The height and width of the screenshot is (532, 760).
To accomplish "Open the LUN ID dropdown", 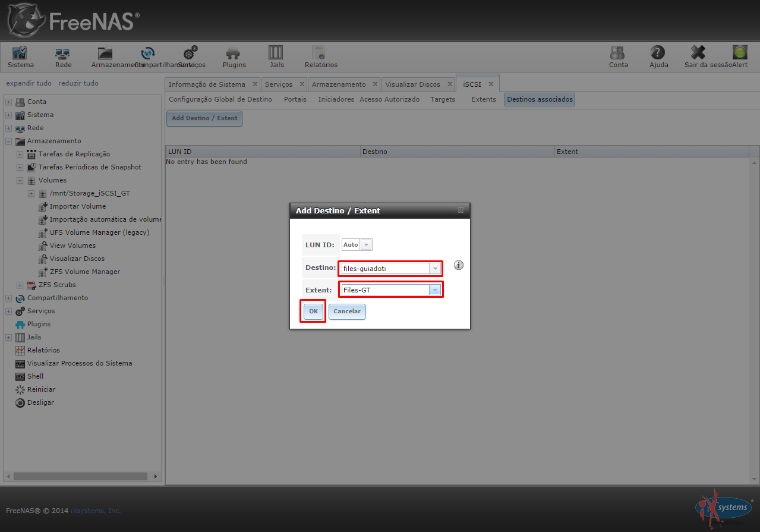I will [x=366, y=245].
